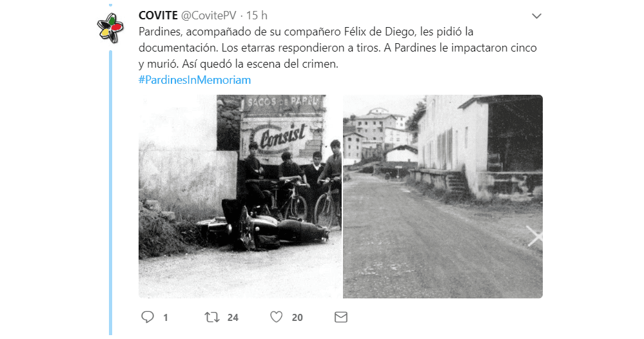Click the thread line segment above the avatar
The height and width of the screenshot is (339, 644).
(x=110, y=5)
